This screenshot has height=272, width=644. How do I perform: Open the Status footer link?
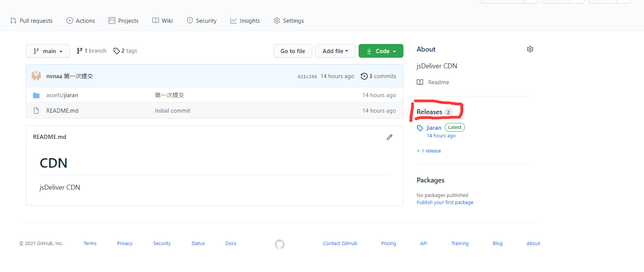click(x=198, y=244)
